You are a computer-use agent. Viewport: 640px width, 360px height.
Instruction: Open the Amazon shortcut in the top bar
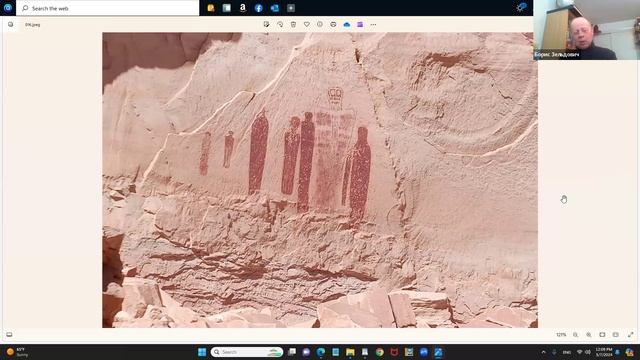click(x=243, y=8)
